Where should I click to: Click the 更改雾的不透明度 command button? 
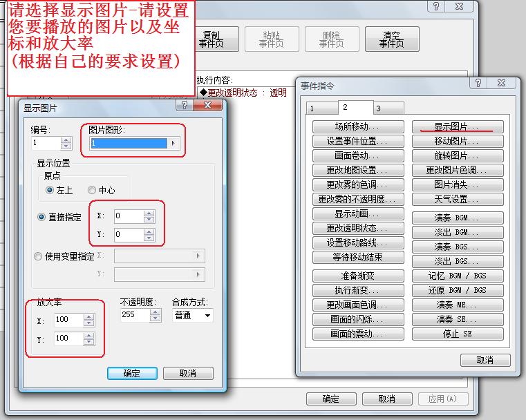(x=358, y=199)
